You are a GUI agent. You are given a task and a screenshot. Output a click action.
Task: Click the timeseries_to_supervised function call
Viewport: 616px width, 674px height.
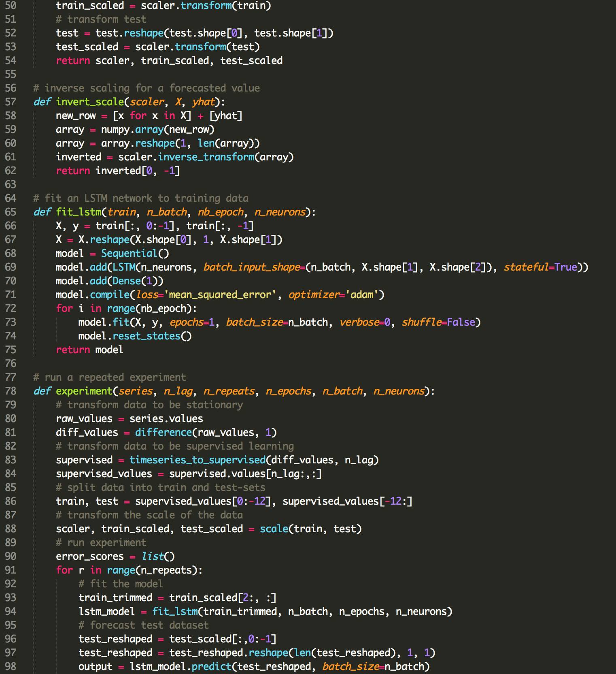click(x=197, y=460)
